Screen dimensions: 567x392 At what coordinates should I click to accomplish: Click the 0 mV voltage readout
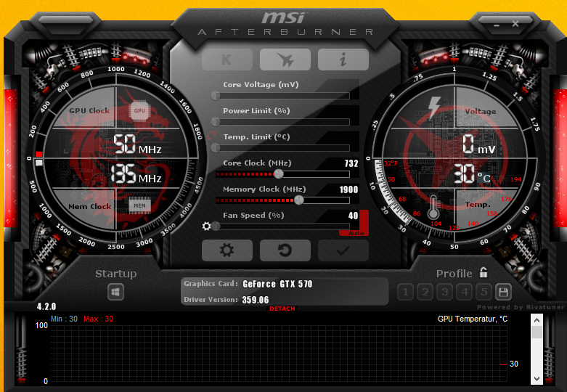coord(478,144)
